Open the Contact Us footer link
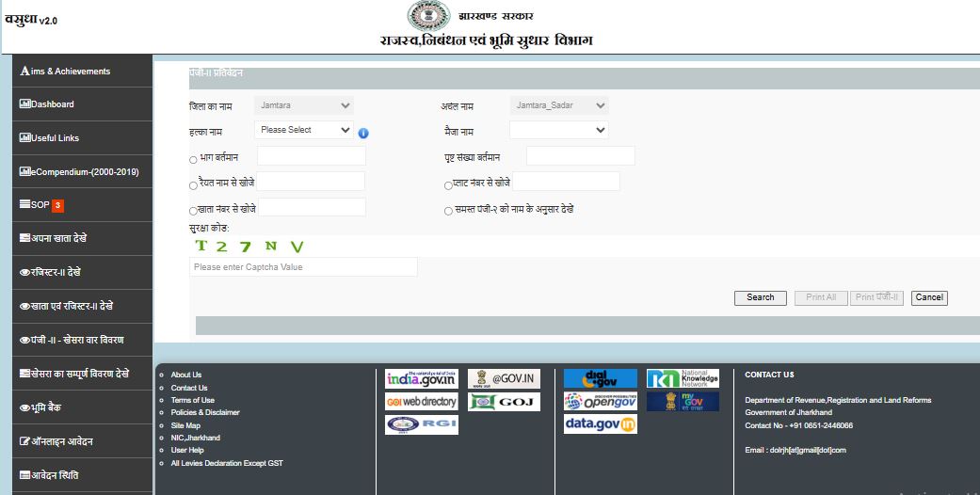The width and height of the screenshot is (980, 495). (189, 388)
